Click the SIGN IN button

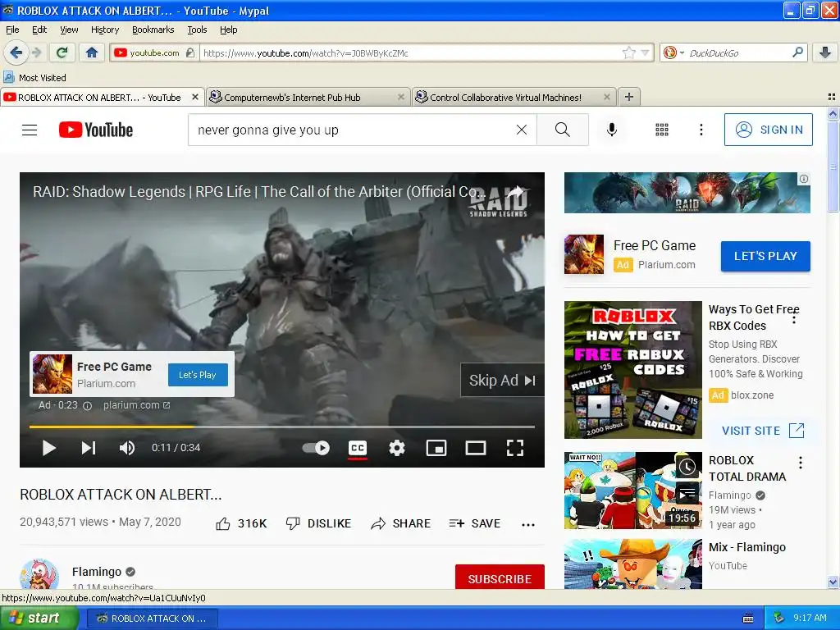point(768,130)
